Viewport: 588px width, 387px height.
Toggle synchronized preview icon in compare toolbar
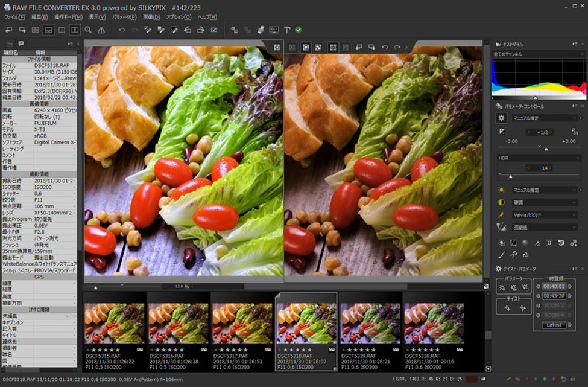coord(333,47)
